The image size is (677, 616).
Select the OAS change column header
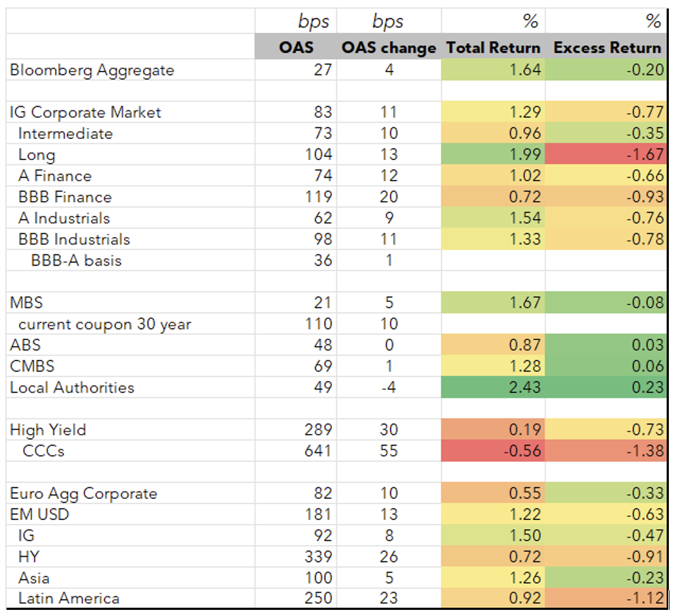(389, 48)
